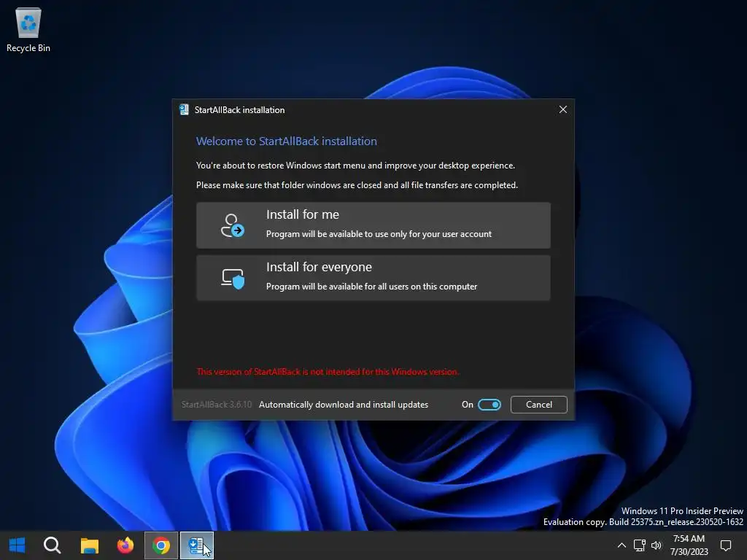Screen dimensions: 747x560
Task: Click the red Windows version warning text
Action: (x=328, y=371)
